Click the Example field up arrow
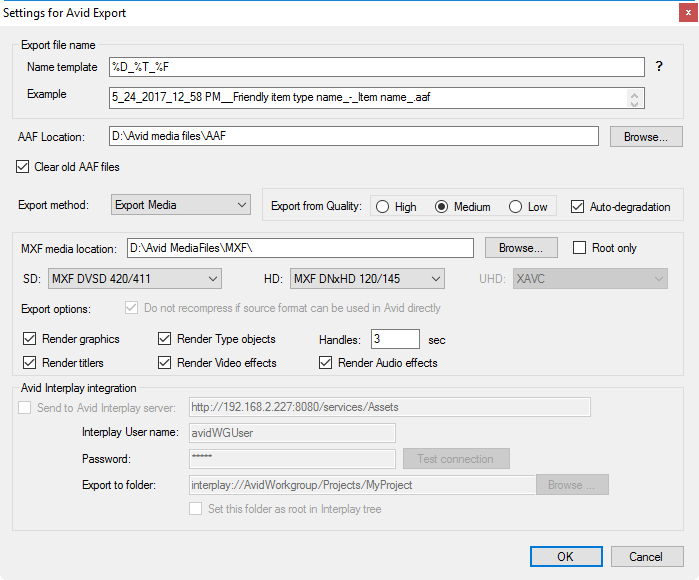Screen dimensions: 699x580 634,94
